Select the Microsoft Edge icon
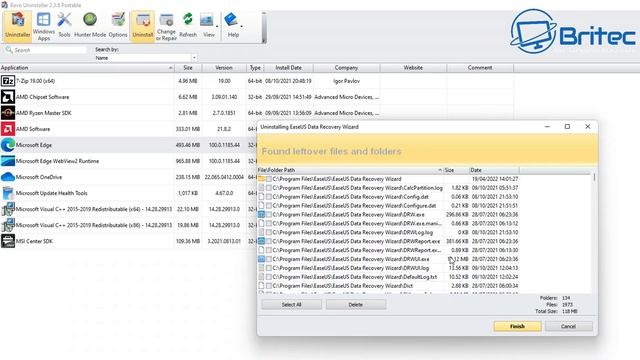This screenshot has width=640, height=360. tap(8, 145)
